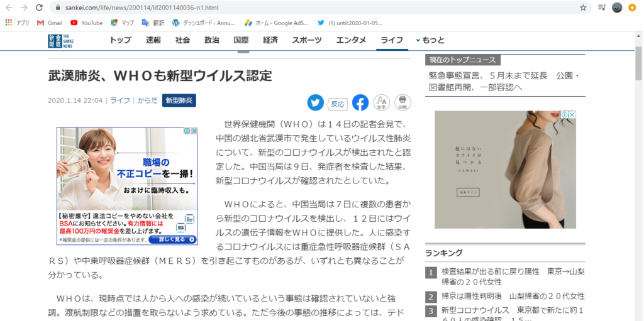Viewport: 644px width, 321px height.
Task: Bookmark this page with star icon
Action: coord(583,8)
